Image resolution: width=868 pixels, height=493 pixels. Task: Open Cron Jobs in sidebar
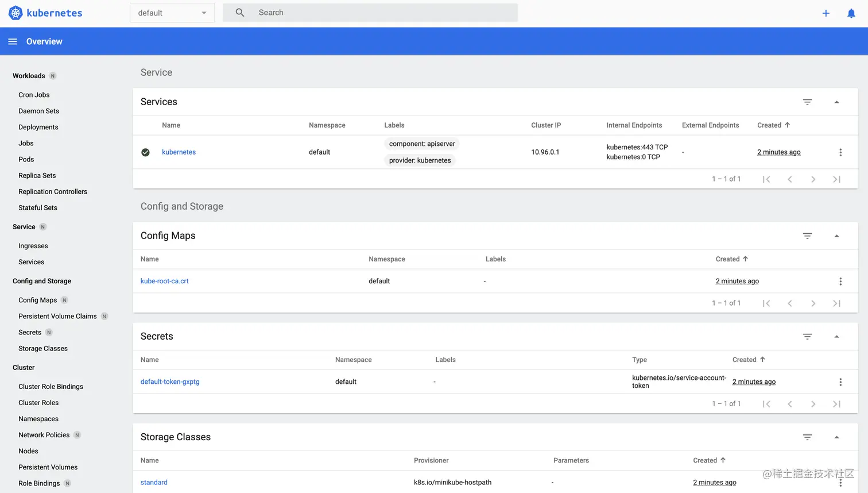pos(34,95)
